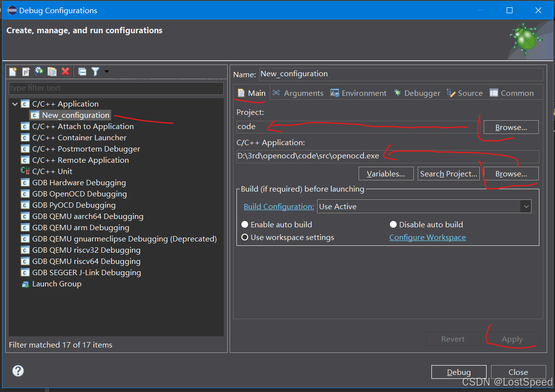Image resolution: width=555 pixels, height=392 pixels.
Task: Click the C/C++ Application path field
Action: tap(387, 156)
